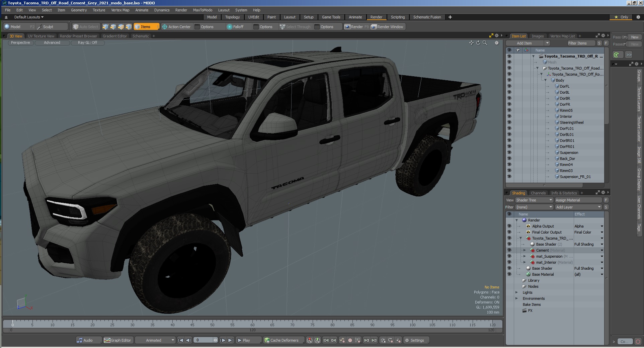The image size is (644, 348).
Task: Click the Ray GL: Off button
Action: point(87,43)
